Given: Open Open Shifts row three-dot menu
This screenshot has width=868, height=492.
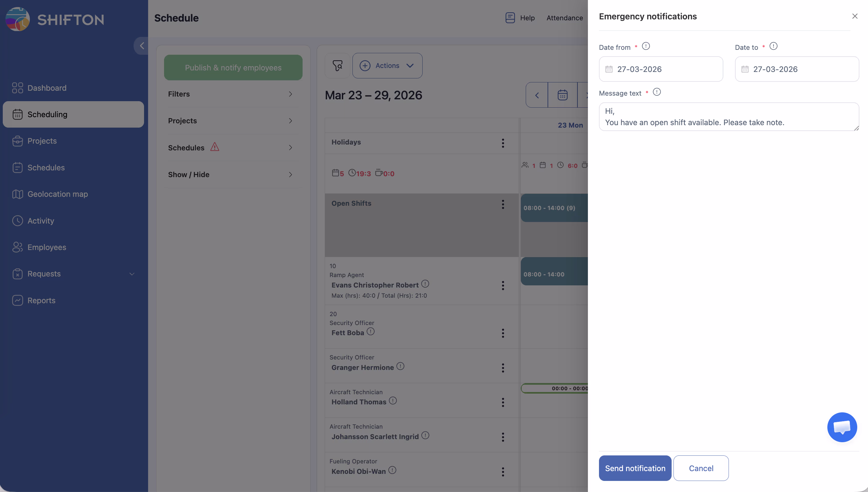Looking at the screenshot, I should (503, 204).
